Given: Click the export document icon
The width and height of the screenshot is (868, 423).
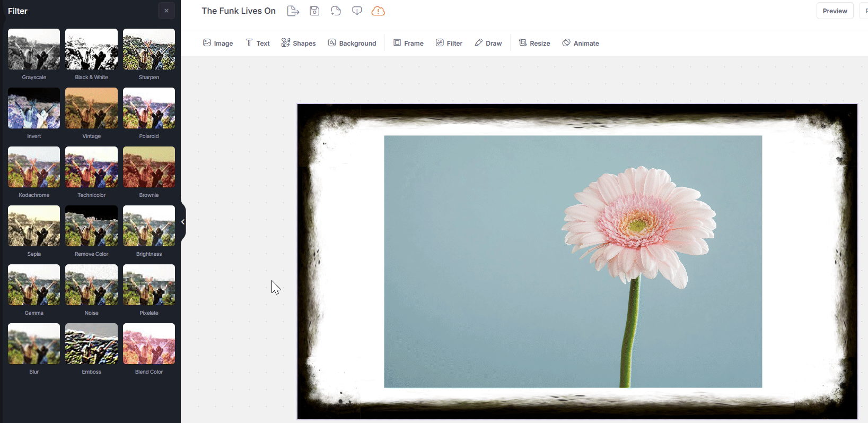Looking at the screenshot, I should click(x=293, y=11).
